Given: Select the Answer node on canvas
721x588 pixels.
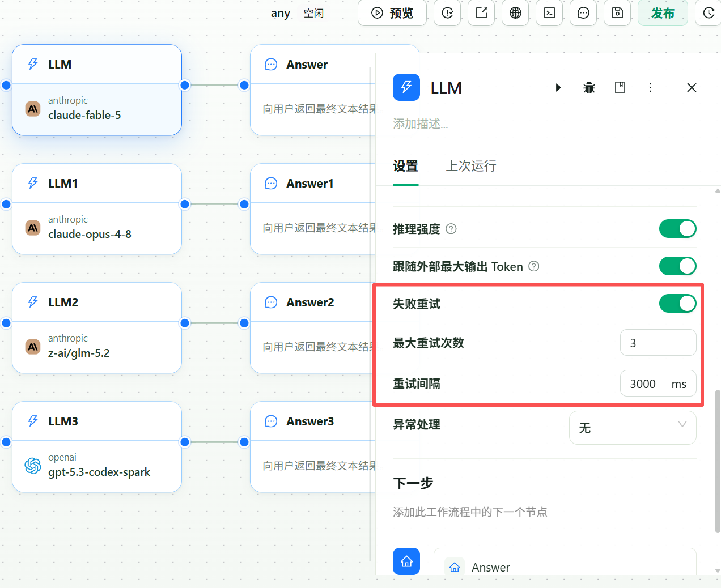Looking at the screenshot, I should (x=313, y=90).
